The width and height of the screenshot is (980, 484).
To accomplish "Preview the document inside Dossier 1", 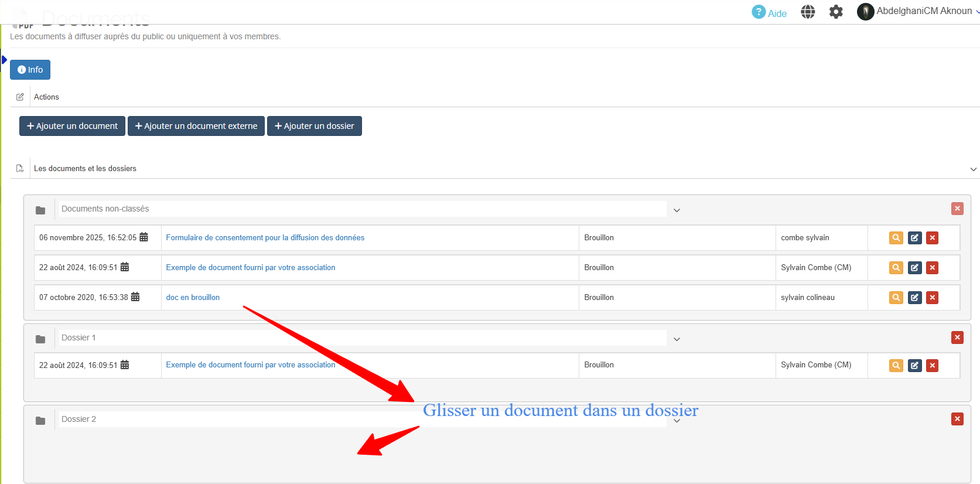I will point(896,366).
